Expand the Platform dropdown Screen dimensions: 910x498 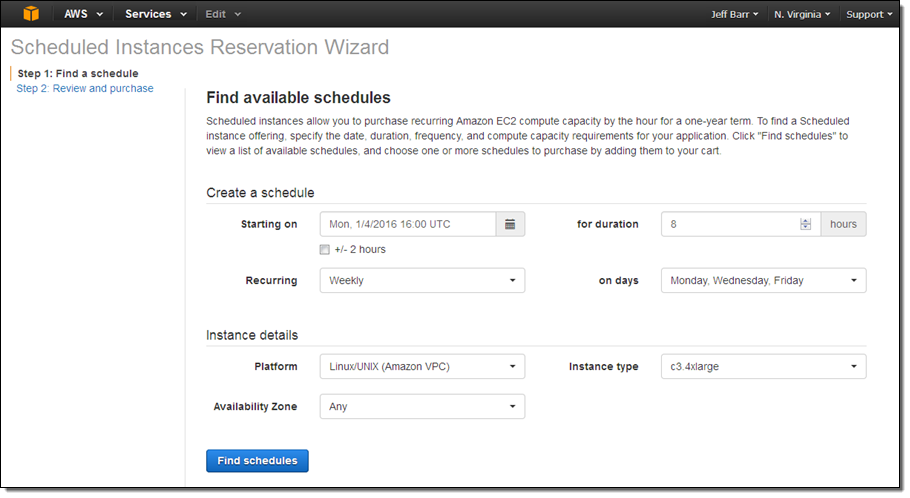pos(421,367)
